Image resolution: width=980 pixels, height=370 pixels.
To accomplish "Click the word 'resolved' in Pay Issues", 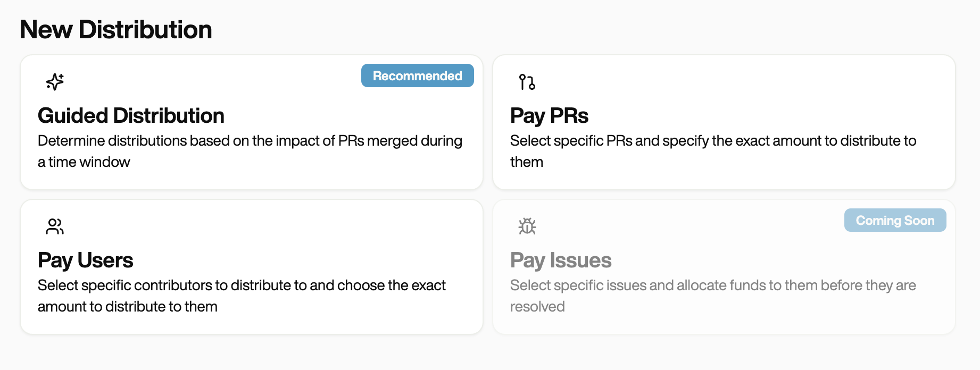I will point(537,307).
